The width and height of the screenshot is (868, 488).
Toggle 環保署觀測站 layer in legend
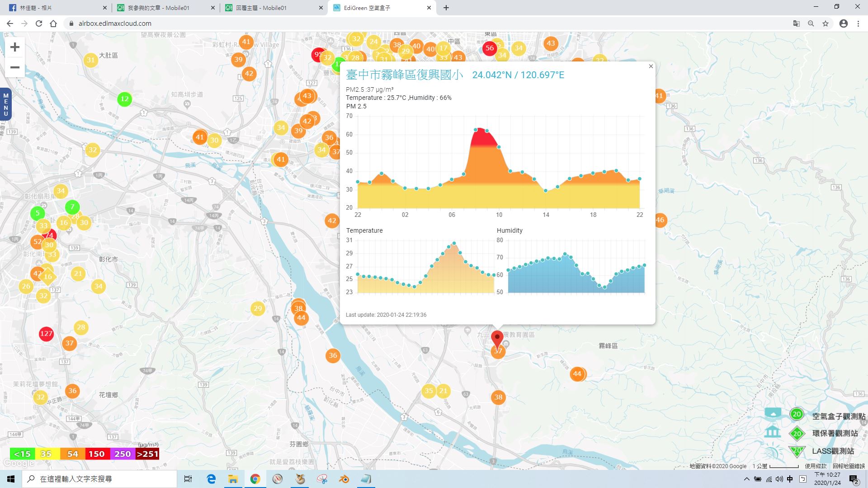click(811, 433)
